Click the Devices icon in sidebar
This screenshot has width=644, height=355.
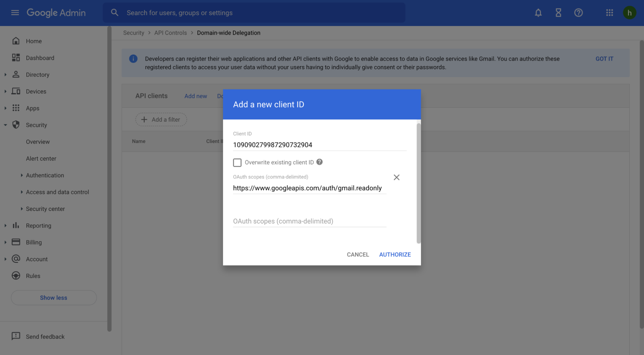coord(16,91)
